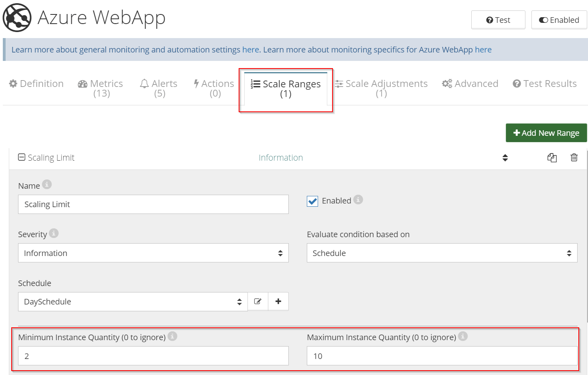Click the Azure WebApp logo icon

point(17,18)
